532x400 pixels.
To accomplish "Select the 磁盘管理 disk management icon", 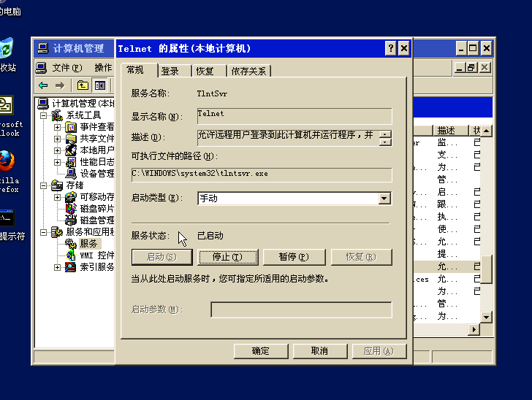I will [x=71, y=220].
